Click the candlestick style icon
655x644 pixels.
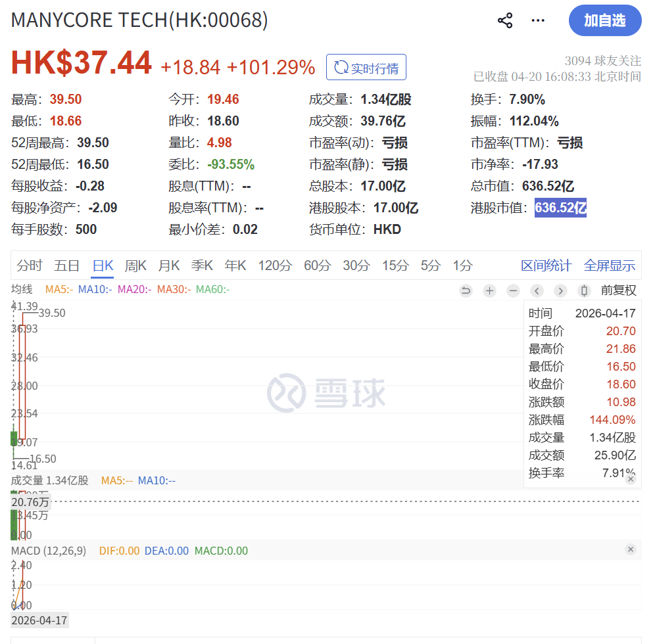click(x=585, y=290)
